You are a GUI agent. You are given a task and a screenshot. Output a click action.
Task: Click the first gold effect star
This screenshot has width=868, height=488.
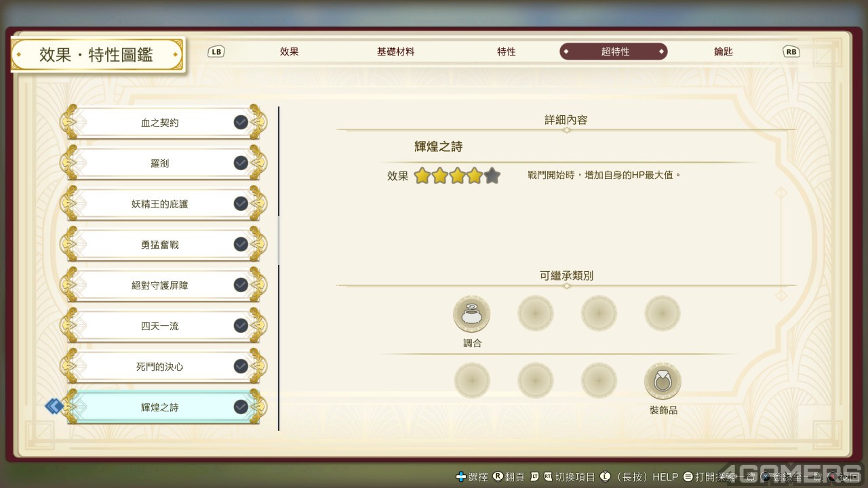click(422, 176)
